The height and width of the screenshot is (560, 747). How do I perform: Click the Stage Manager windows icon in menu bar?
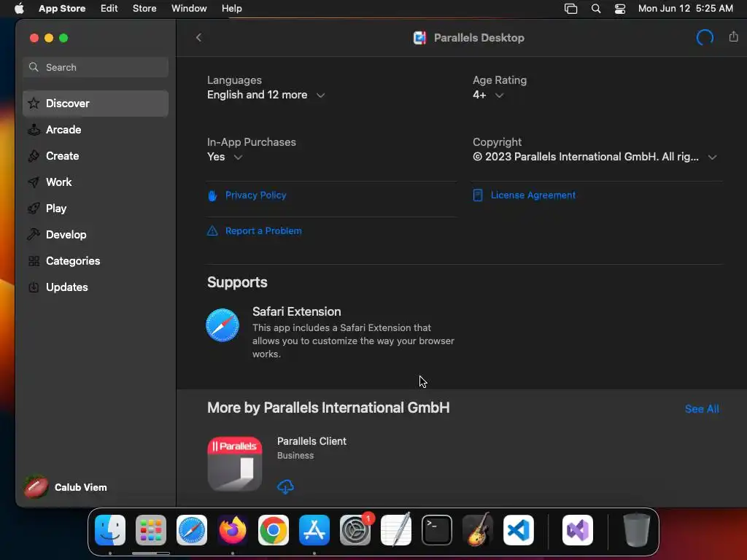pyautogui.click(x=570, y=9)
